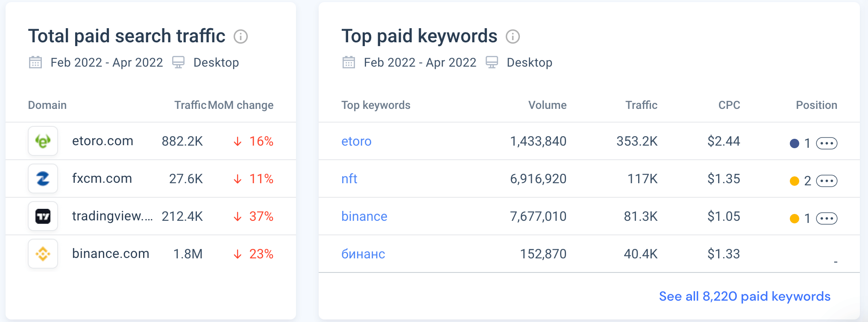The image size is (868, 322).
Task: Click the Position column header
Action: click(x=816, y=105)
